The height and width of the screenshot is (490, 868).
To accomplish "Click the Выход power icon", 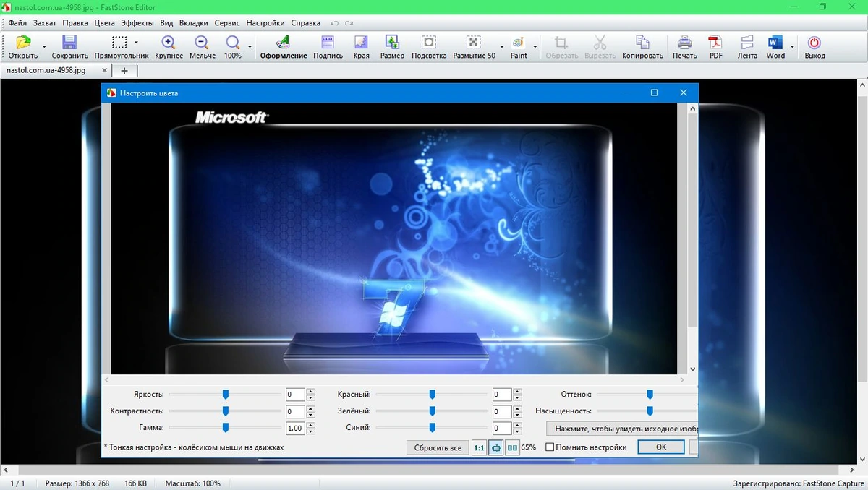I will click(x=814, y=43).
